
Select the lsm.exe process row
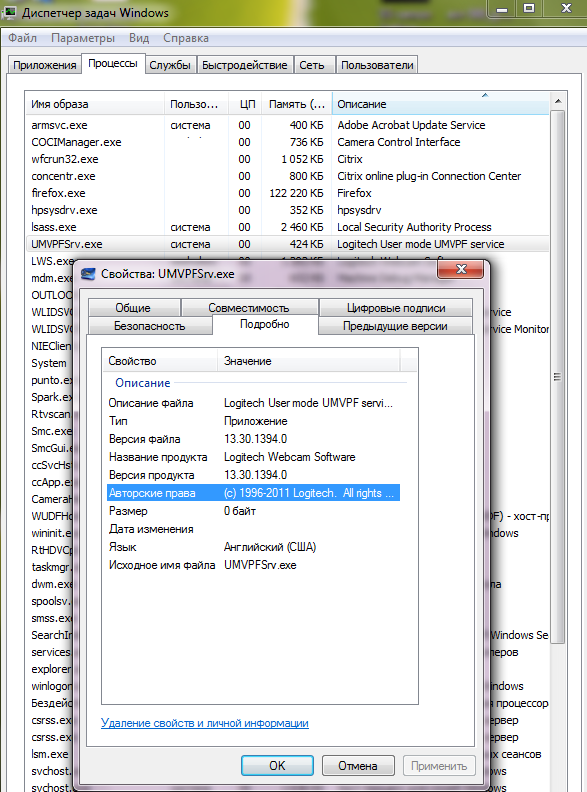click(50, 754)
